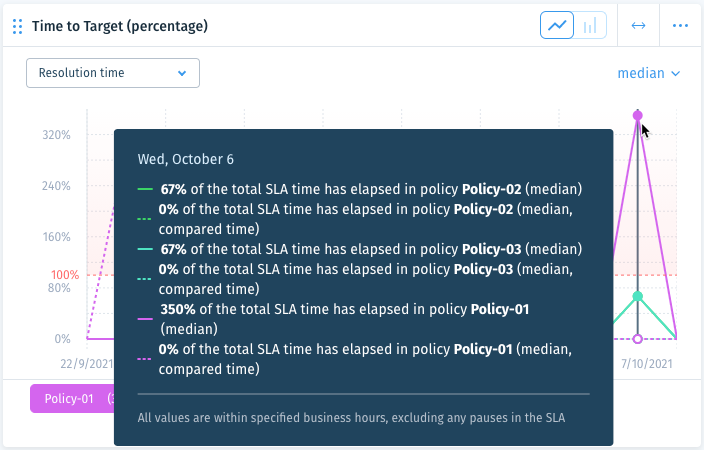Click the teal data point on the chart
The width and height of the screenshot is (704, 450).
(638, 296)
